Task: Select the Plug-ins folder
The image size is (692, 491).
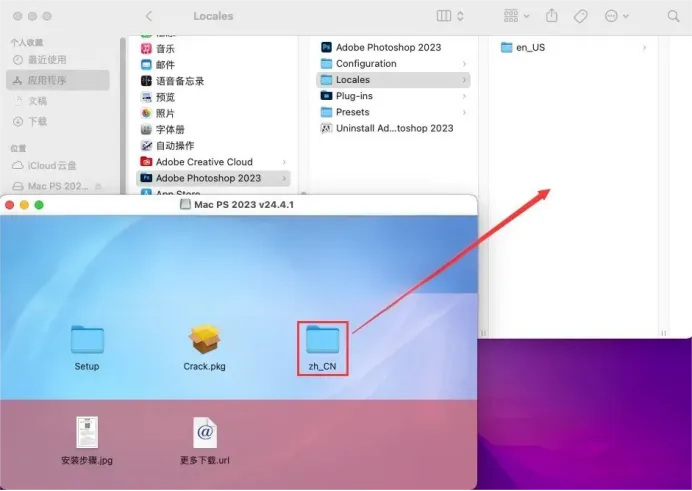Action: pyautogui.click(x=393, y=96)
